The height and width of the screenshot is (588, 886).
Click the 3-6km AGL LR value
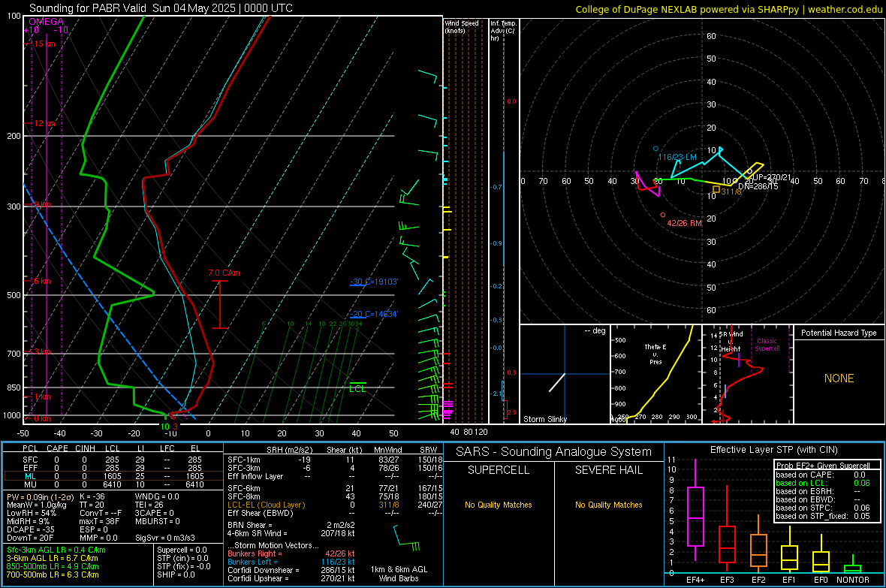pos(52,558)
